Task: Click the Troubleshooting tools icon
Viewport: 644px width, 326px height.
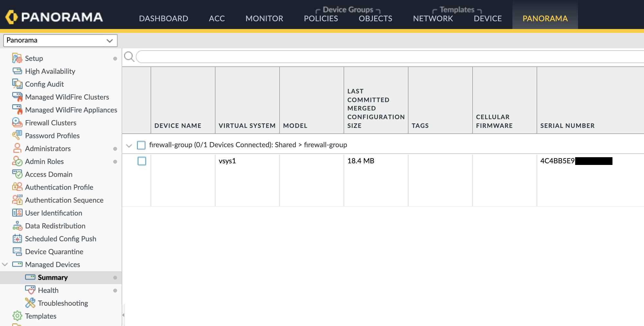Action: tap(30, 303)
